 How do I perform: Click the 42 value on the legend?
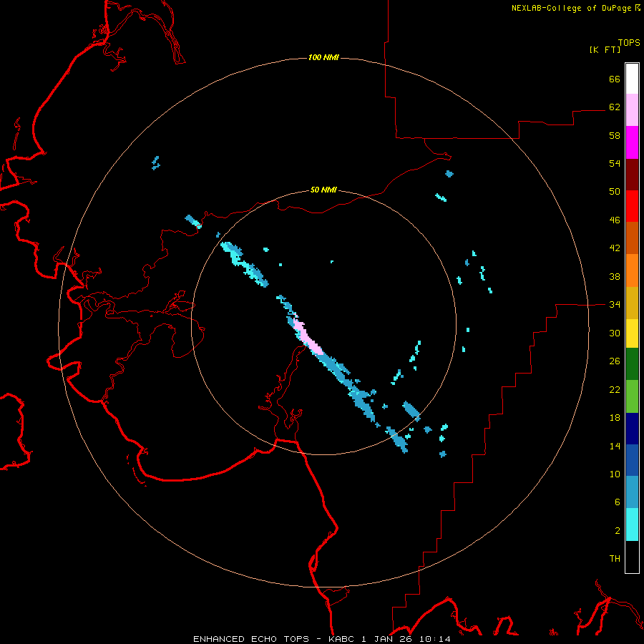coord(615,248)
